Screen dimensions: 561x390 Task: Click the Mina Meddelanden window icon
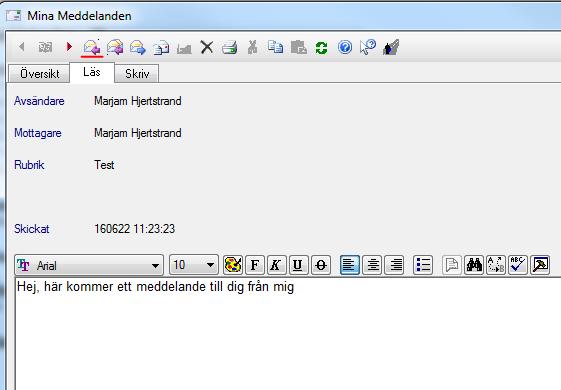pos(14,16)
